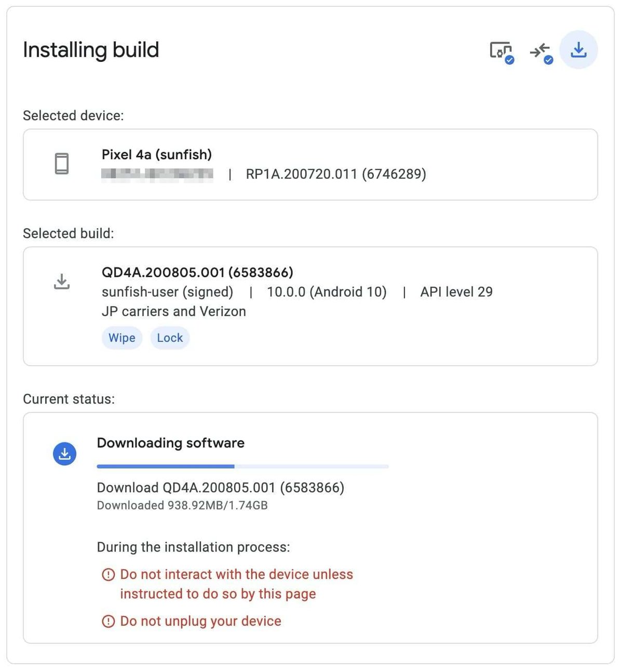The height and width of the screenshot is (672, 623).
Task: Click warning icon beside 'Do not unplug your device'
Action: coord(108,621)
